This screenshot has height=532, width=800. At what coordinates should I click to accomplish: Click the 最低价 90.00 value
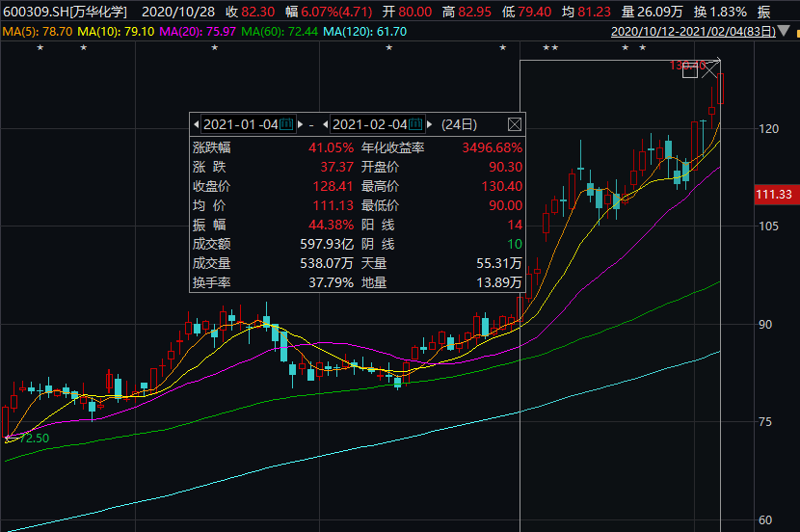[x=505, y=205]
